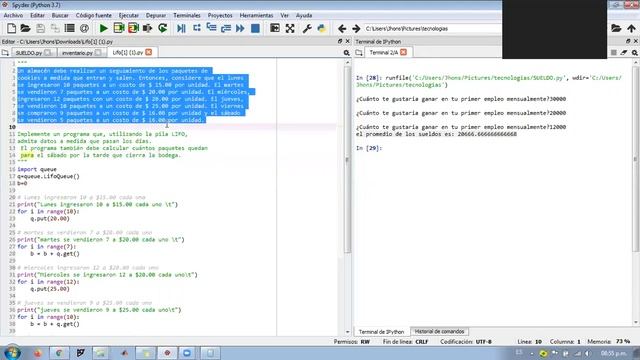The image size is (640, 360).
Task: Close the Terminal 2/A tab
Action: tap(404, 52)
